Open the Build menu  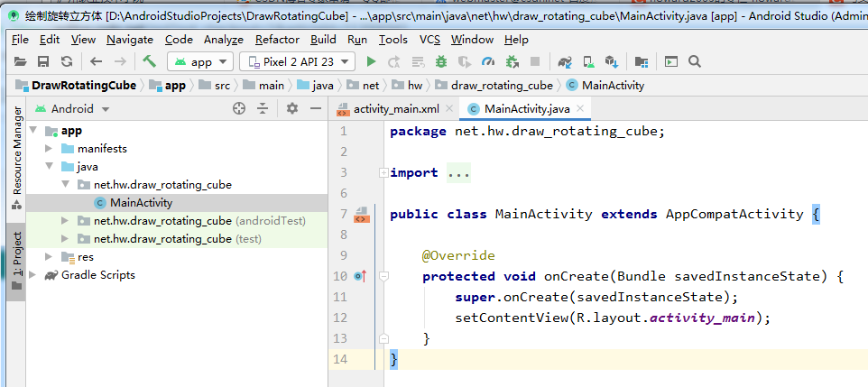(x=323, y=40)
